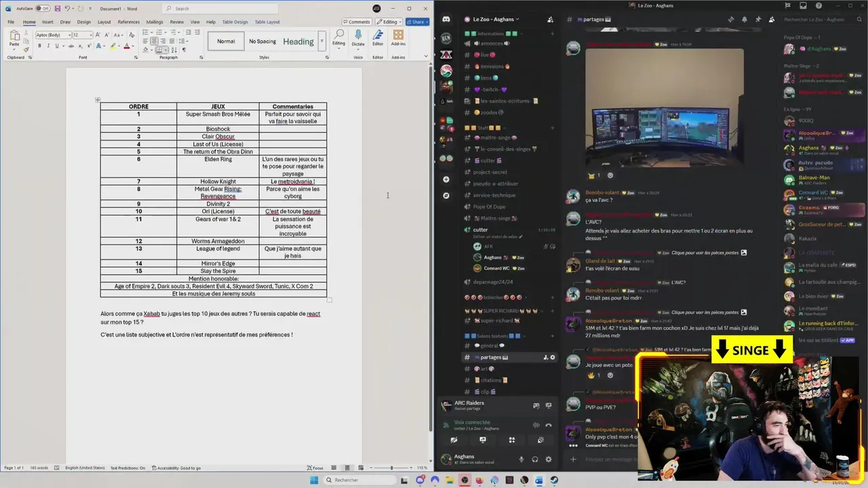Click Clear All Formatting icon

tap(130, 35)
